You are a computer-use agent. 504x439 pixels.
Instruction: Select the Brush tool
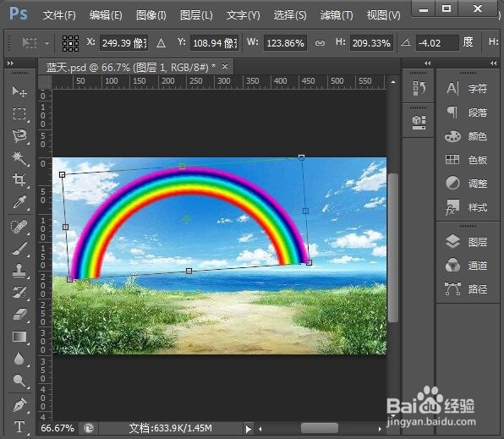point(19,249)
